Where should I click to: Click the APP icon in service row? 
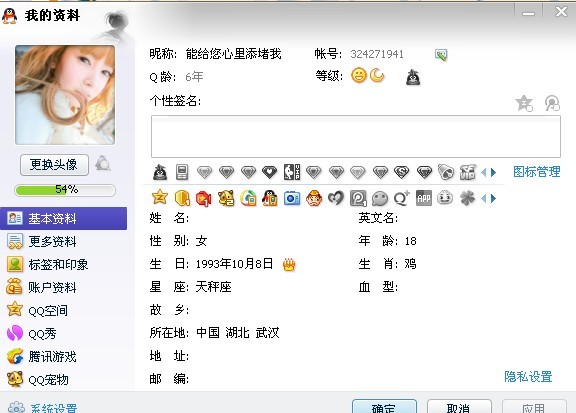424,198
